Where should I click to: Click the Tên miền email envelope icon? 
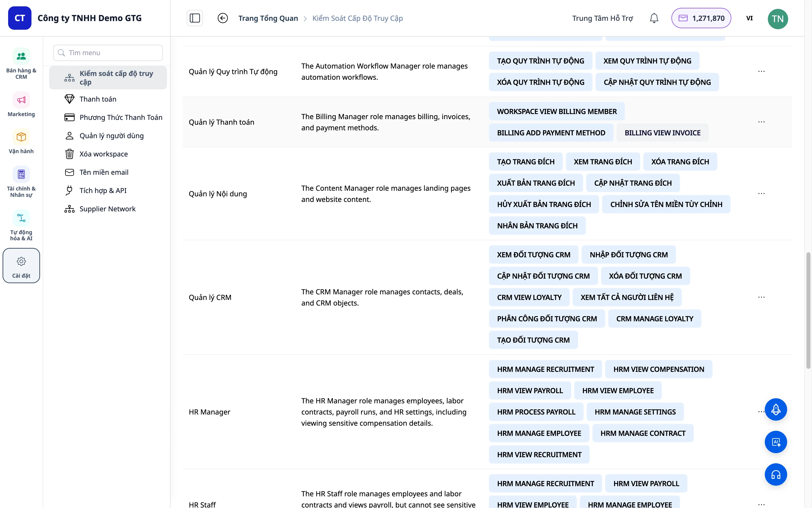(x=70, y=172)
